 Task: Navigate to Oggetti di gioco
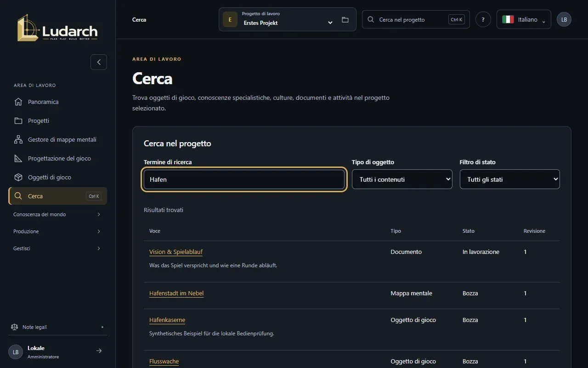click(57, 177)
